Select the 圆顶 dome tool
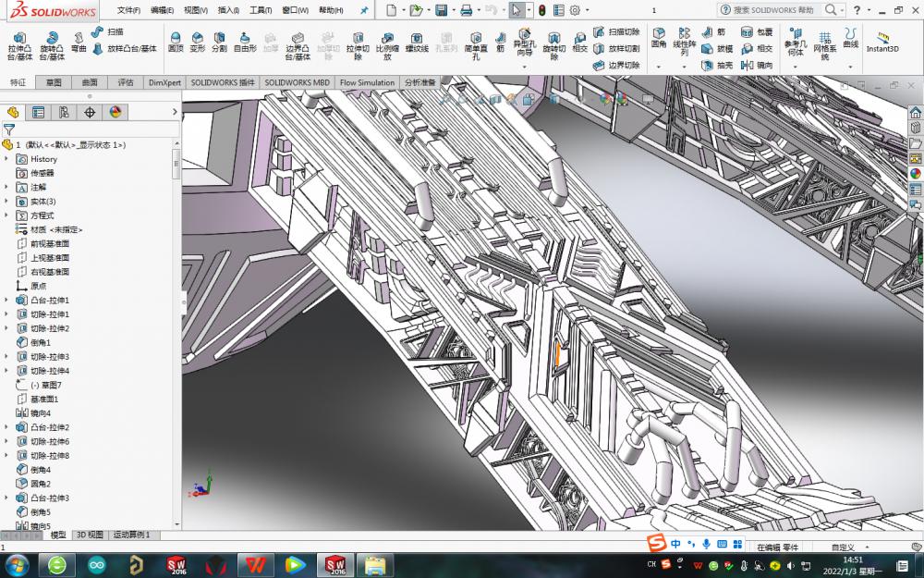The height and width of the screenshot is (578, 924). click(176, 43)
